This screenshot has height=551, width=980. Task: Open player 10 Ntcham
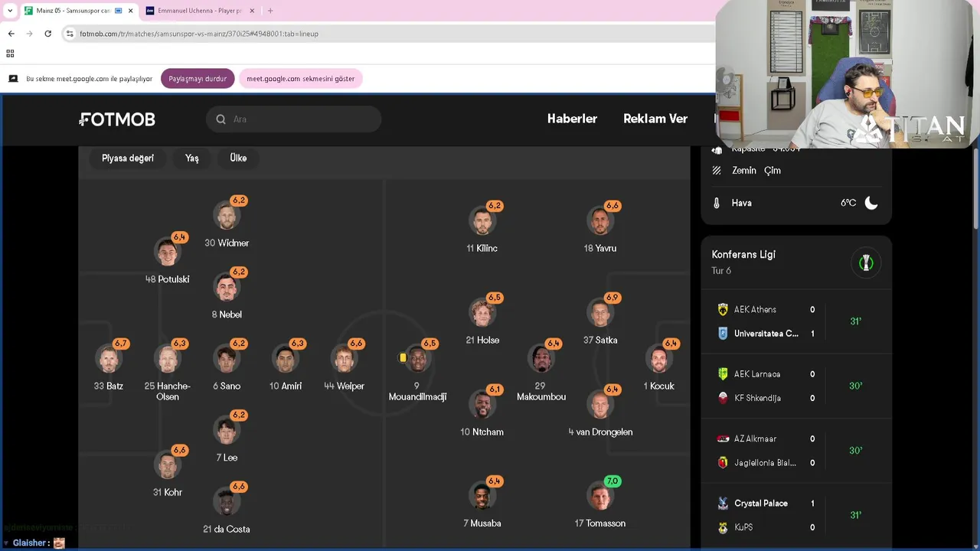[482, 412]
